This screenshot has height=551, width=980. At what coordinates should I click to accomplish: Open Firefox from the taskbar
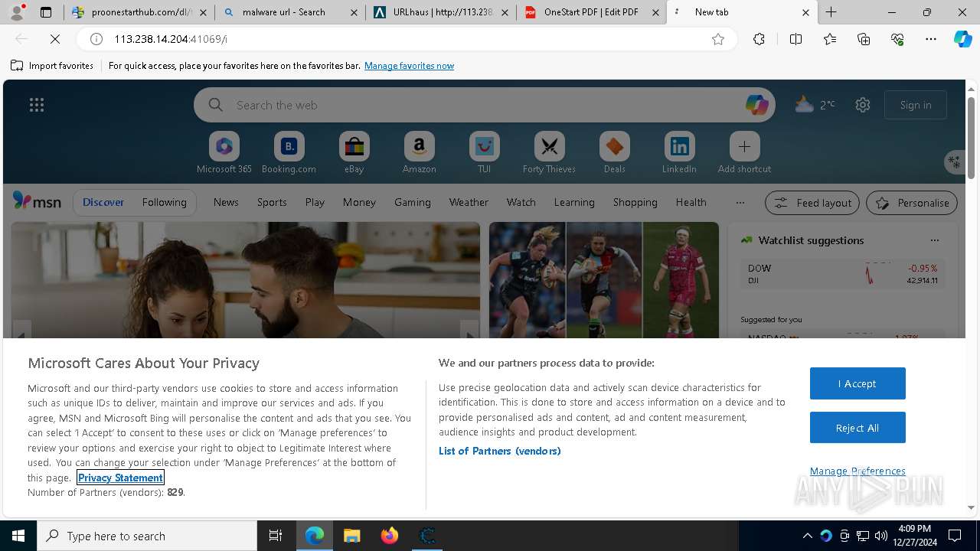(389, 536)
